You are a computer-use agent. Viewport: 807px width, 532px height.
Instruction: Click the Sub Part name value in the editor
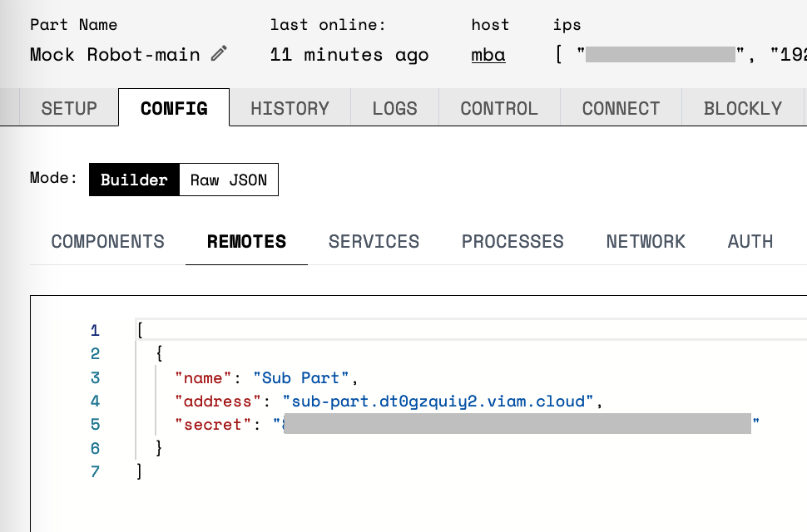click(x=302, y=377)
